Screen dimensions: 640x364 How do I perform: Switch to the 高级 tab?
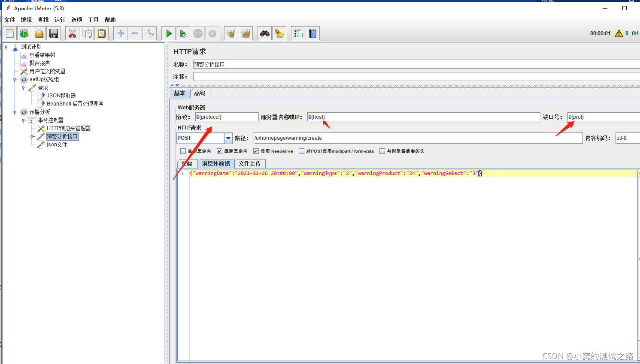pyautogui.click(x=200, y=93)
